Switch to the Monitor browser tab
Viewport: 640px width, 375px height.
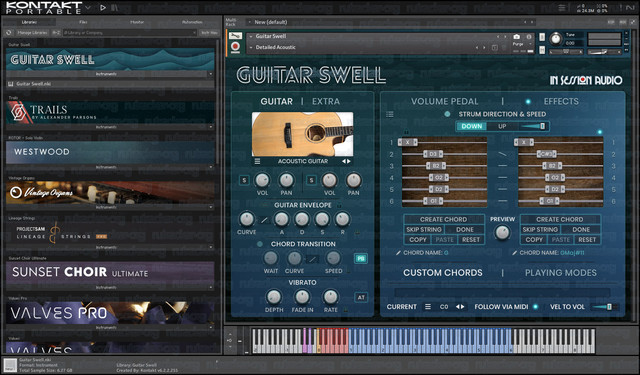[137, 22]
